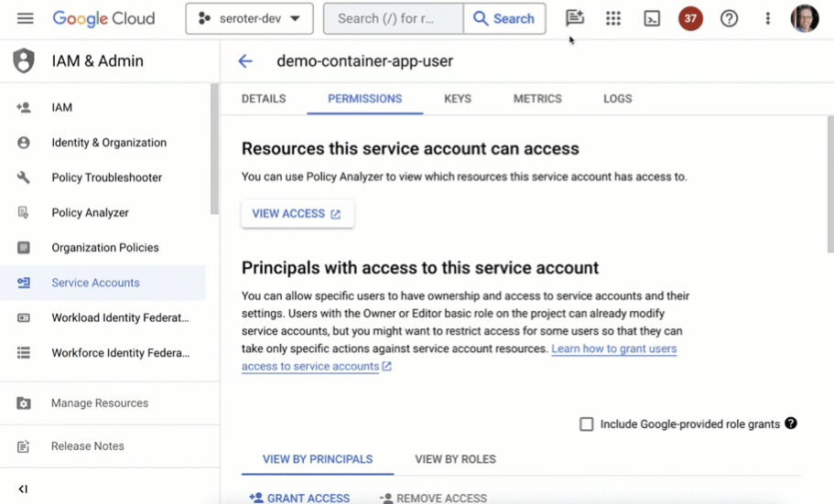Switch to the KEYS tab
This screenshot has width=834, height=504.
(x=458, y=99)
